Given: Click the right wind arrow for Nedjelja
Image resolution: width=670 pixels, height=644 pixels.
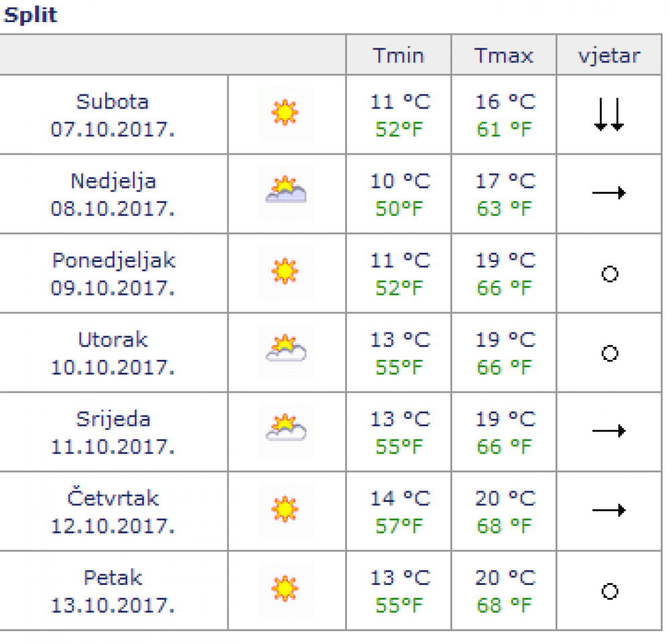Looking at the screenshot, I should pyautogui.click(x=609, y=193).
